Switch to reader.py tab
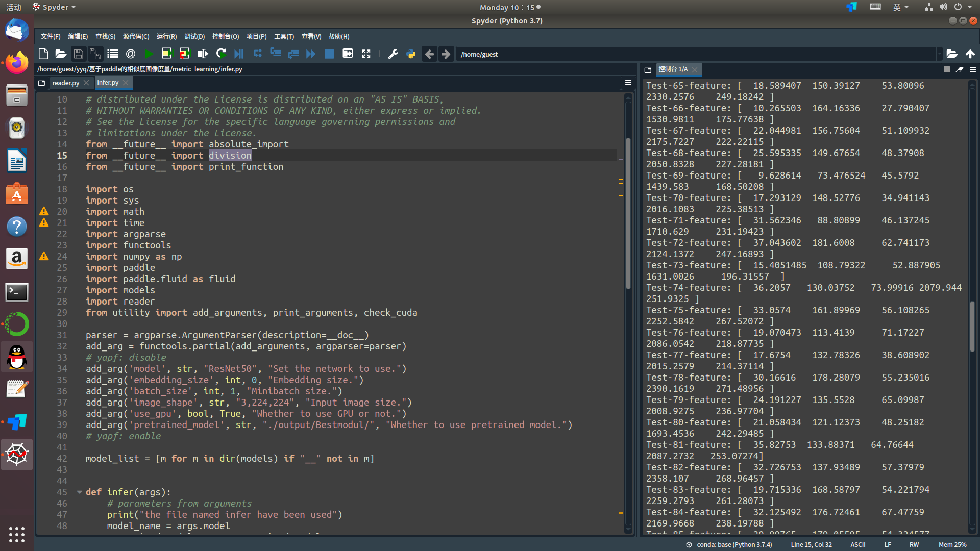980x551 pixels. (65, 83)
